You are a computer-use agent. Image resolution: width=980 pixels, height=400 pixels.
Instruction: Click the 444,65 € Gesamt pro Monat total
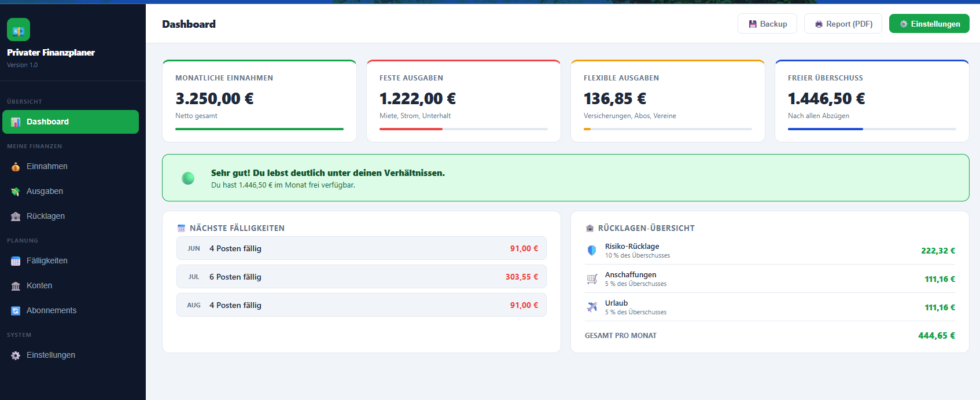click(937, 335)
